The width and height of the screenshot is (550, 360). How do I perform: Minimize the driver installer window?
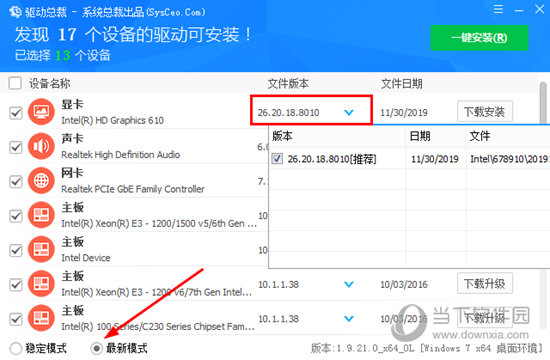[x=519, y=11]
